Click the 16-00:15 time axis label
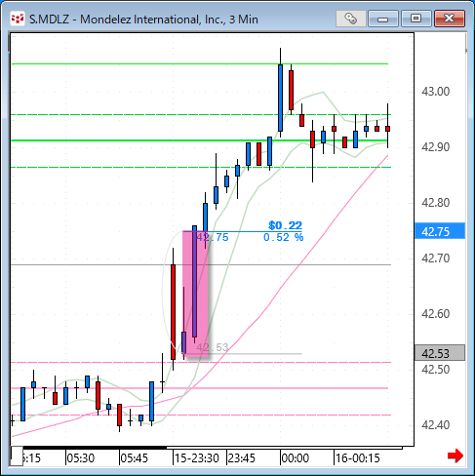Image resolution: width=475 pixels, height=476 pixels. (x=357, y=458)
